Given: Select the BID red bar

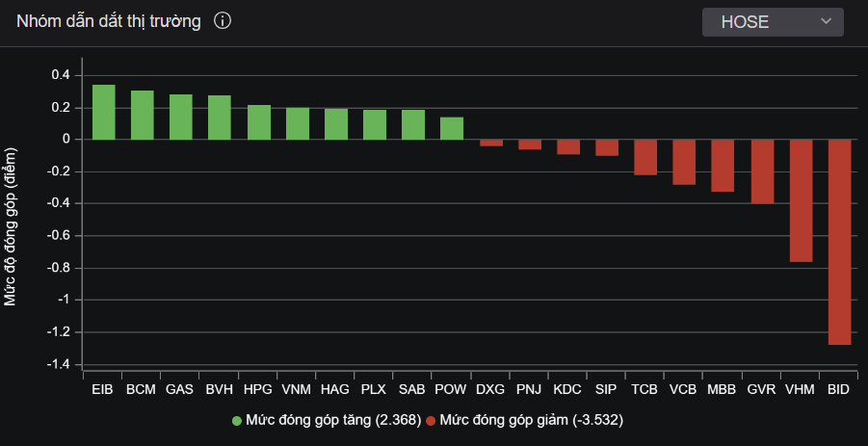Looking at the screenshot, I should 839,242.
